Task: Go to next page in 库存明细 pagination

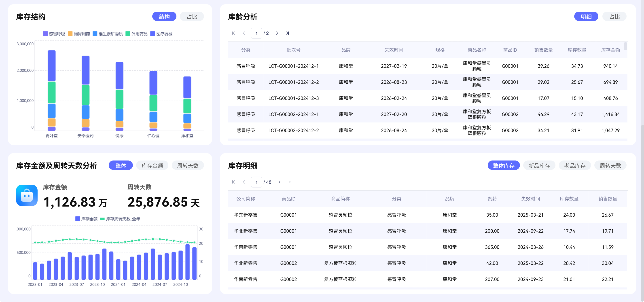Action: coord(279,182)
